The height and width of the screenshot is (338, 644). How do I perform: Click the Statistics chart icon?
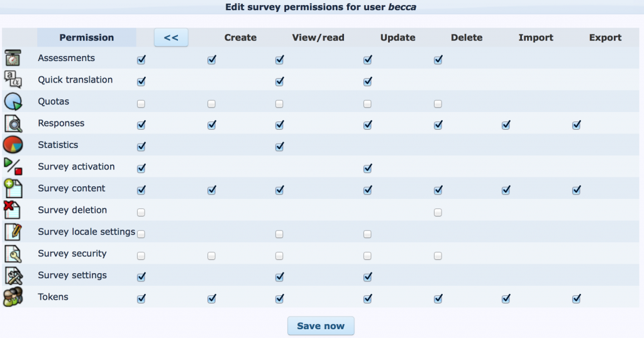click(x=13, y=145)
